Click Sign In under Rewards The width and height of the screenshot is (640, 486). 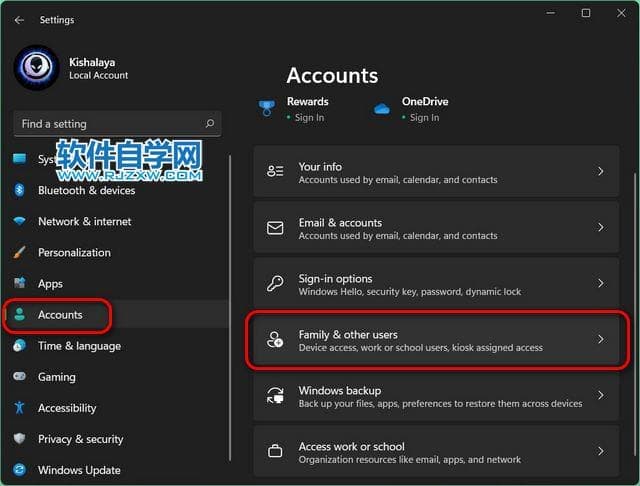tap(309, 117)
